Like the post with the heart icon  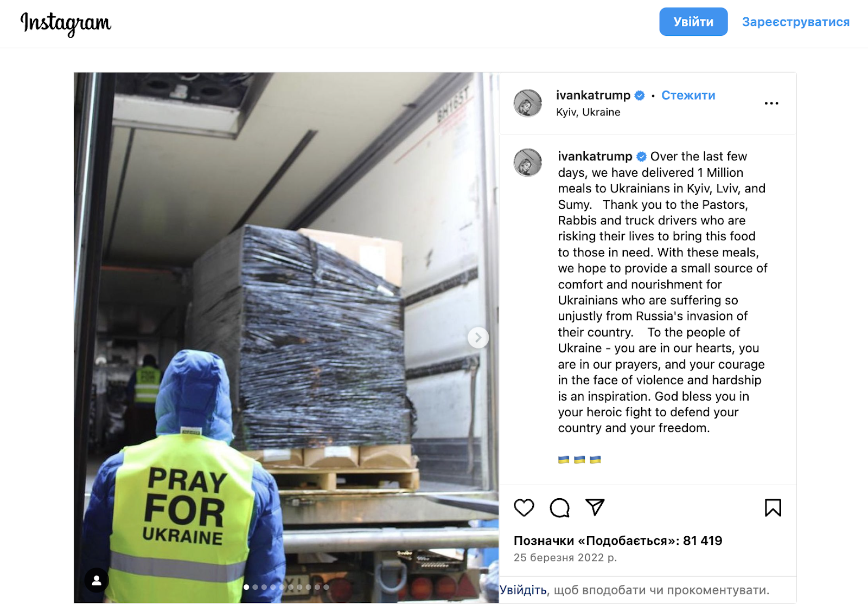524,508
